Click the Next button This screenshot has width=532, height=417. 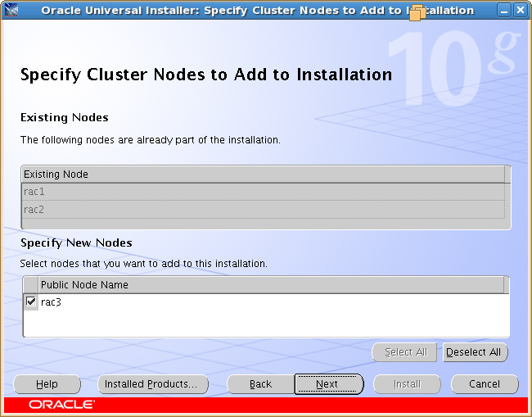[x=328, y=384]
